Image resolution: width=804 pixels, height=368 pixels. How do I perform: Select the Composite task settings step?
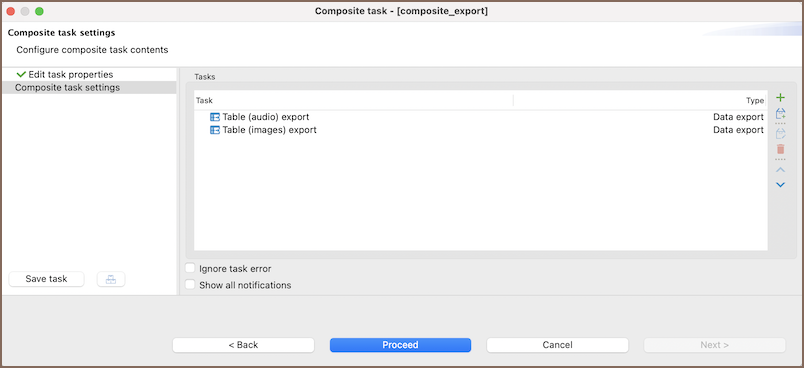(67, 88)
